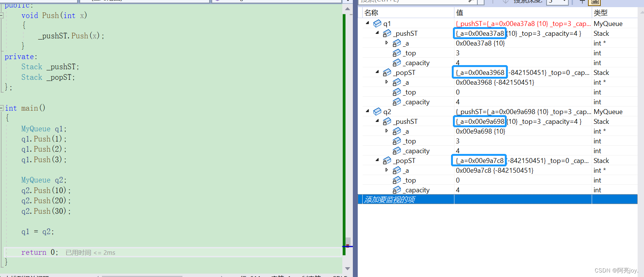644x277 pixels.
Task: Click the code editor scrollbar up arrow
Action: pyautogui.click(x=348, y=9)
